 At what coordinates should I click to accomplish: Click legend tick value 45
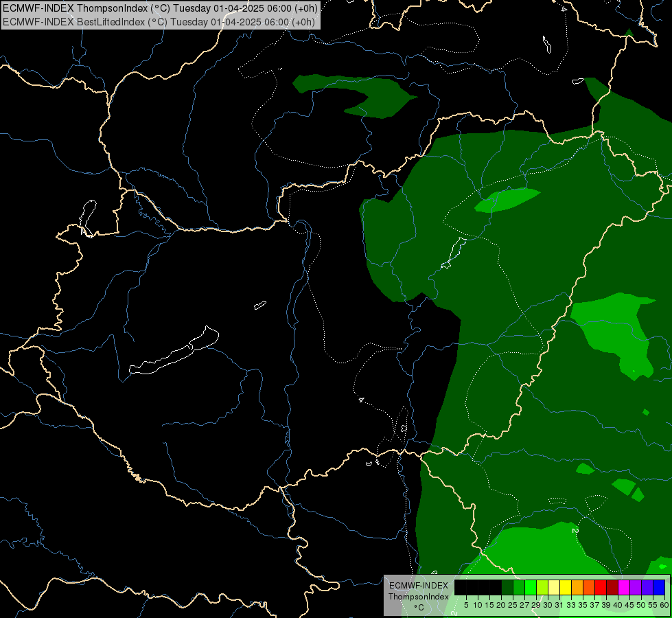tap(629, 605)
